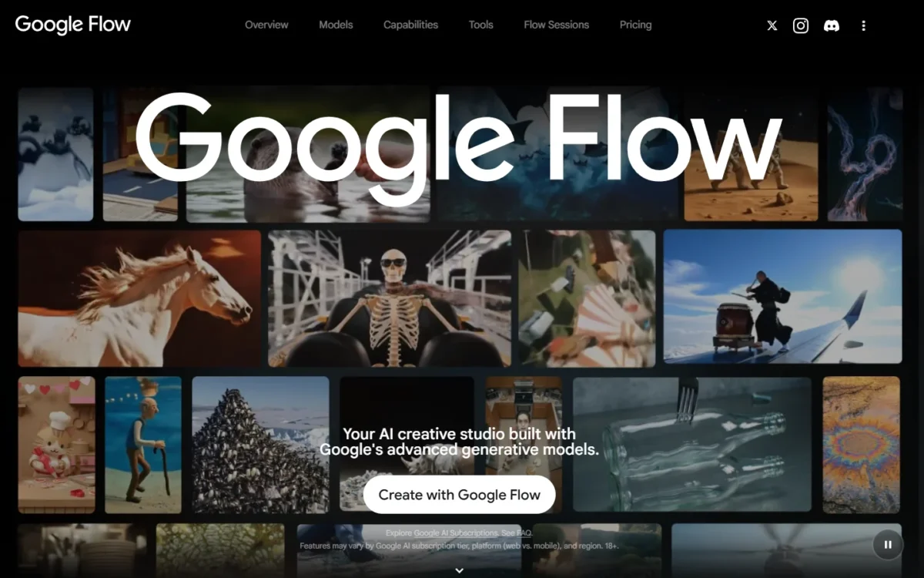Click the Create with Google Flow button
The image size is (924, 578).
click(x=459, y=495)
